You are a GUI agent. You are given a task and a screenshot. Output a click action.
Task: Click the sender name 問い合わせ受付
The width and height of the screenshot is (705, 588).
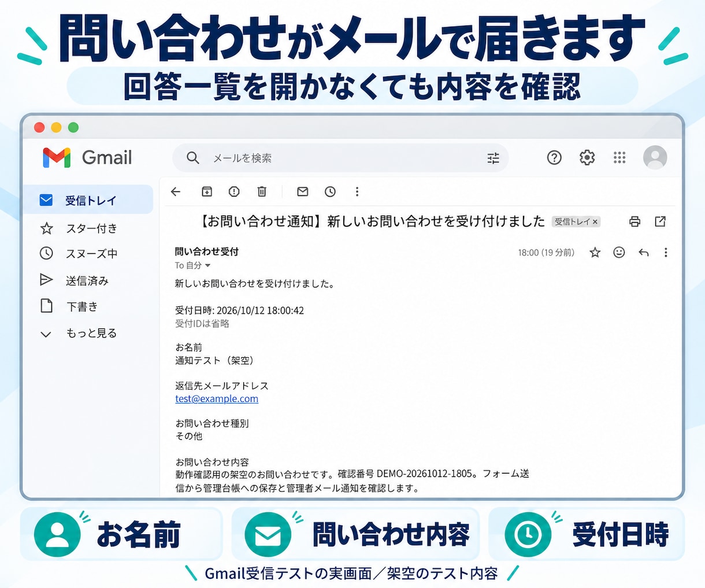pyautogui.click(x=207, y=252)
